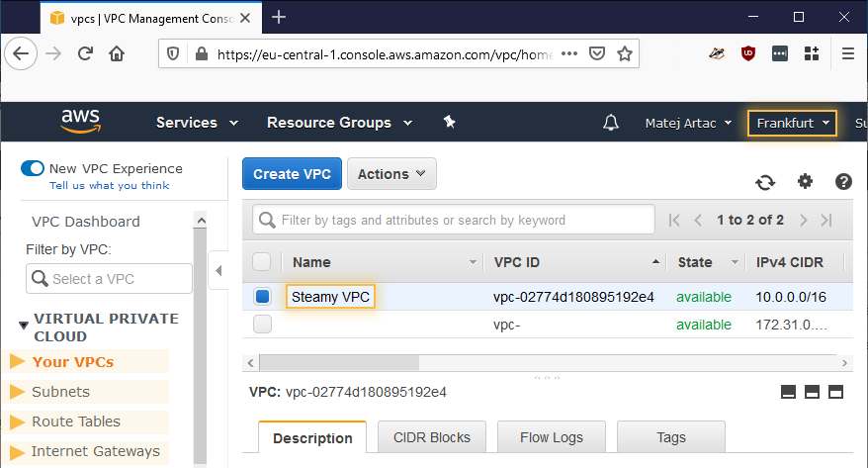The width and height of the screenshot is (868, 468).
Task: Open page actions three-dot menu
Action: tap(569, 53)
